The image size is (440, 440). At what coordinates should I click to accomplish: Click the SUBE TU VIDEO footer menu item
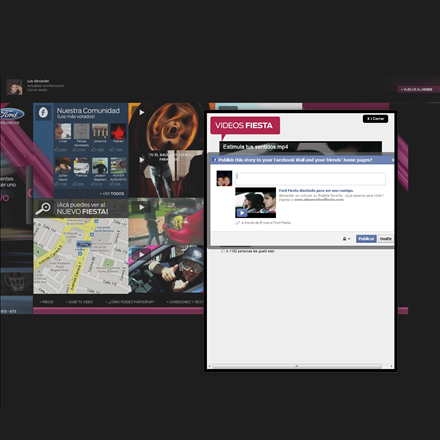tap(79, 302)
